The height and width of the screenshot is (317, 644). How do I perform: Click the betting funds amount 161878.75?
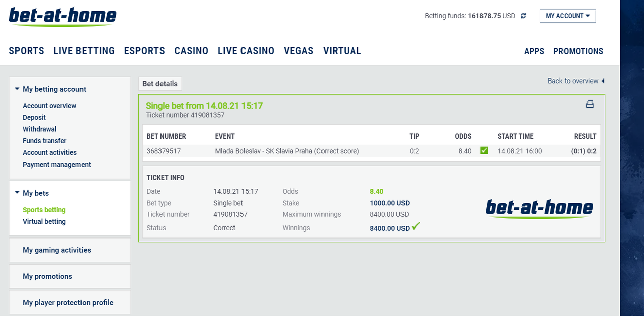[x=485, y=16]
